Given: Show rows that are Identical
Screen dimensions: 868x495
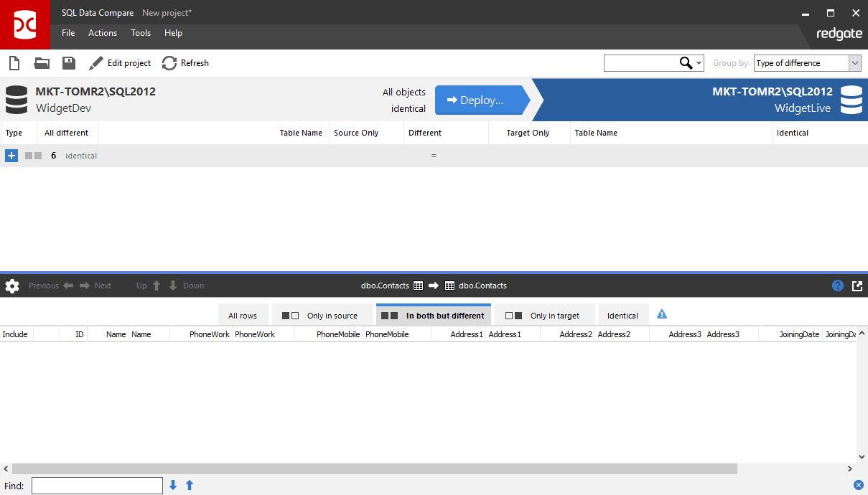Looking at the screenshot, I should pyautogui.click(x=623, y=314).
